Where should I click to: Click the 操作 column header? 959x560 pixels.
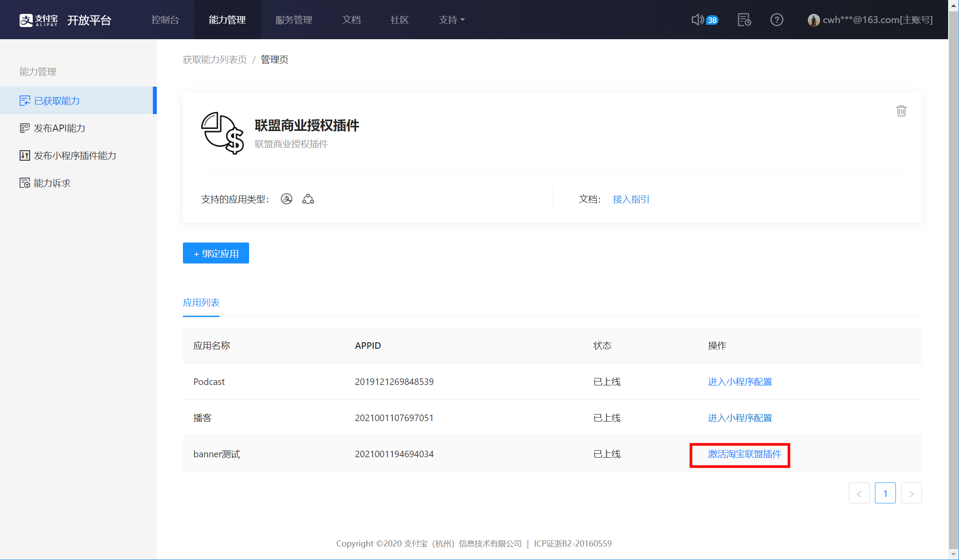click(717, 346)
